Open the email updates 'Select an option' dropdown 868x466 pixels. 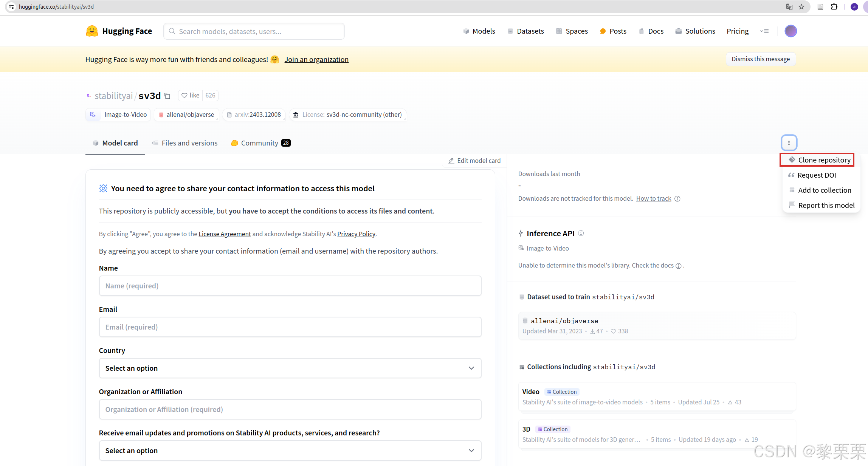tap(290, 450)
